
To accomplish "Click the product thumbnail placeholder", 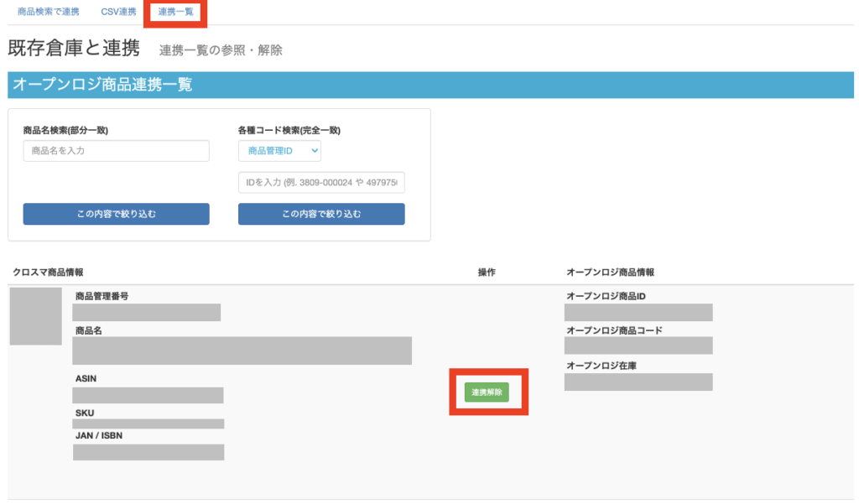I will [35, 317].
